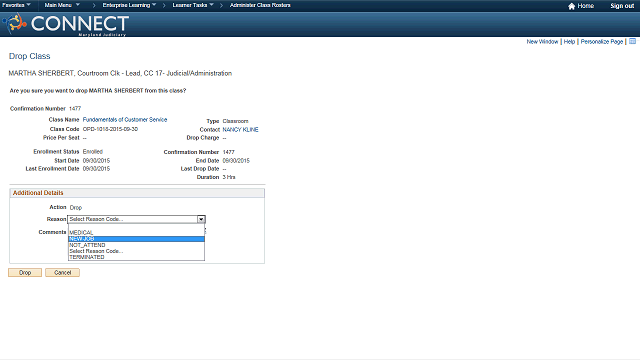Click the Drop Class heading

[29, 56]
